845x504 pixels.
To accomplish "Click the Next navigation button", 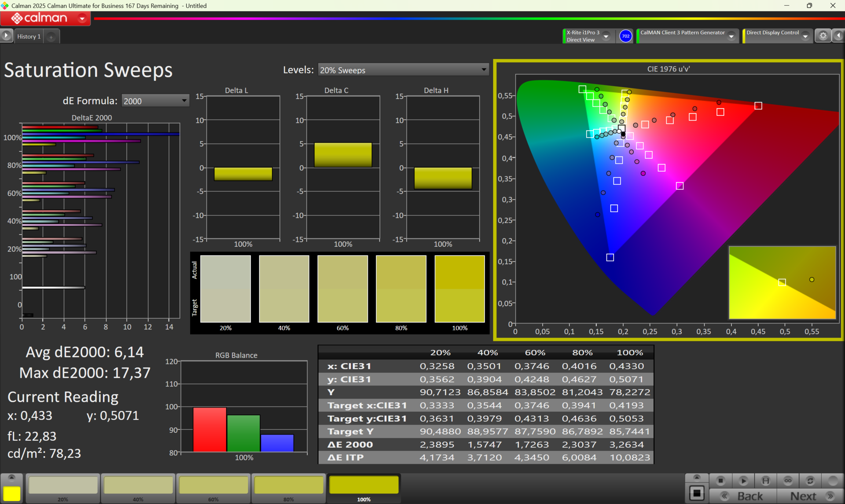I will point(810,496).
